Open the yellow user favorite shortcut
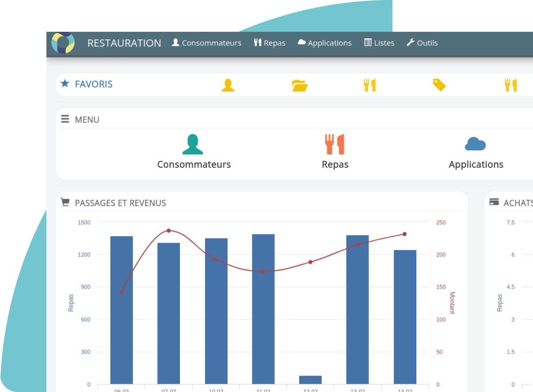 (228, 85)
